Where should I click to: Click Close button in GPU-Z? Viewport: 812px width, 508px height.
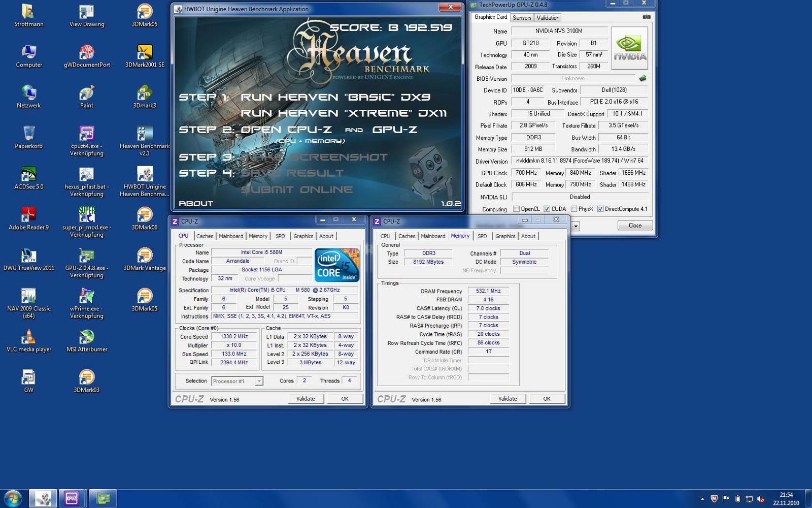point(635,226)
